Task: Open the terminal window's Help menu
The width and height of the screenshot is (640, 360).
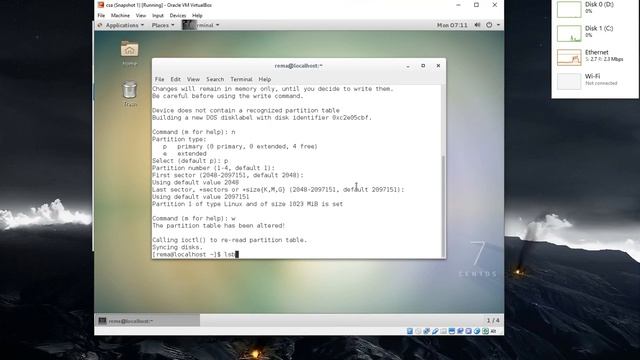Action: pyautogui.click(x=264, y=79)
